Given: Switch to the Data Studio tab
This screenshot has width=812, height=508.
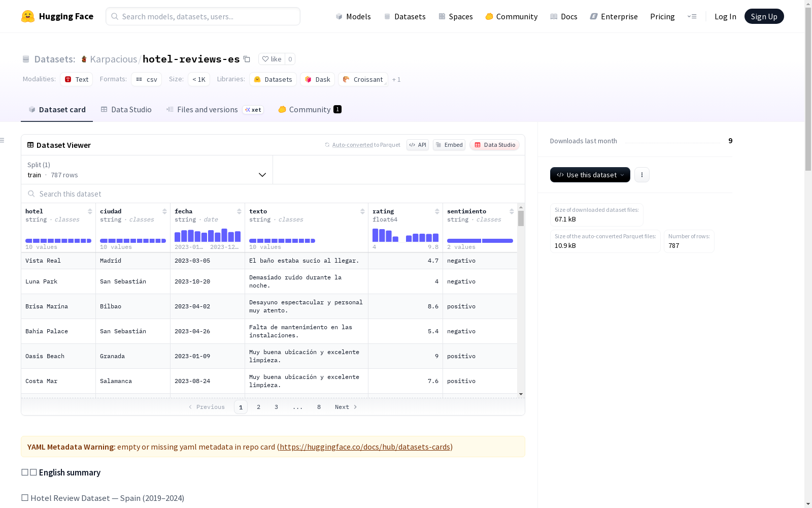Looking at the screenshot, I should 126,110.
